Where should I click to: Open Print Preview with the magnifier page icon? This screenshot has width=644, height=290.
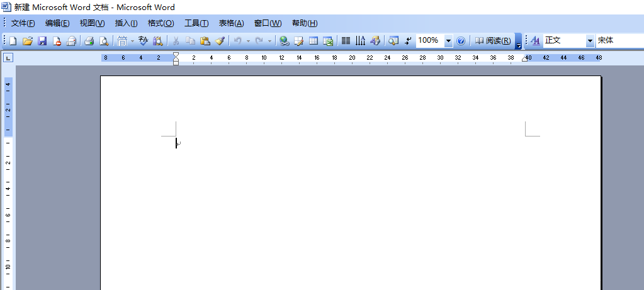[x=104, y=41]
